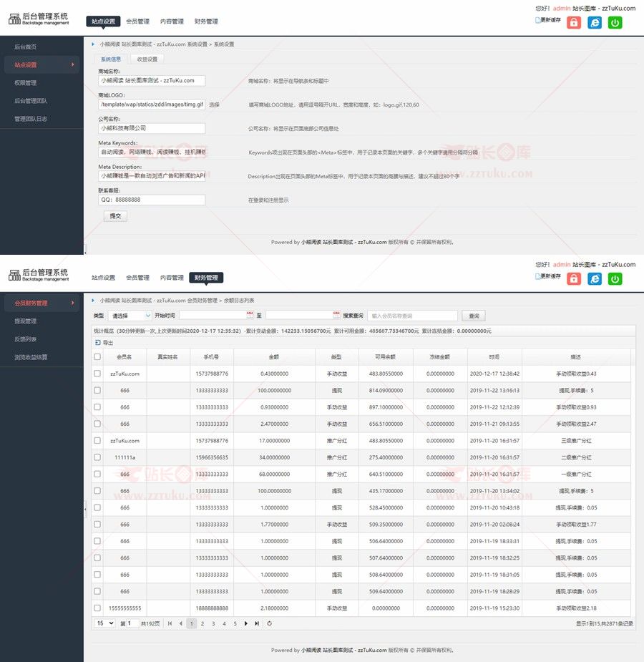Open 提现管理 in the sidebar menu
Screen dimensions: 644x662
[26, 321]
